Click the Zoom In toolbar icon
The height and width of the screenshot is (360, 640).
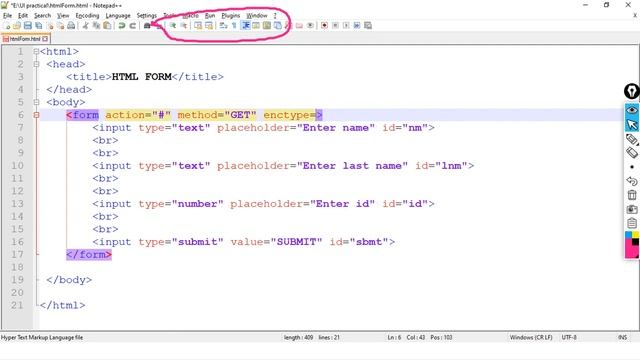point(173,25)
